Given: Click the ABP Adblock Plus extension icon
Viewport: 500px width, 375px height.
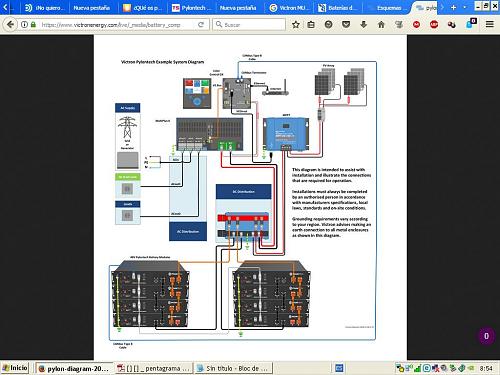Looking at the screenshot, I should [x=434, y=24].
